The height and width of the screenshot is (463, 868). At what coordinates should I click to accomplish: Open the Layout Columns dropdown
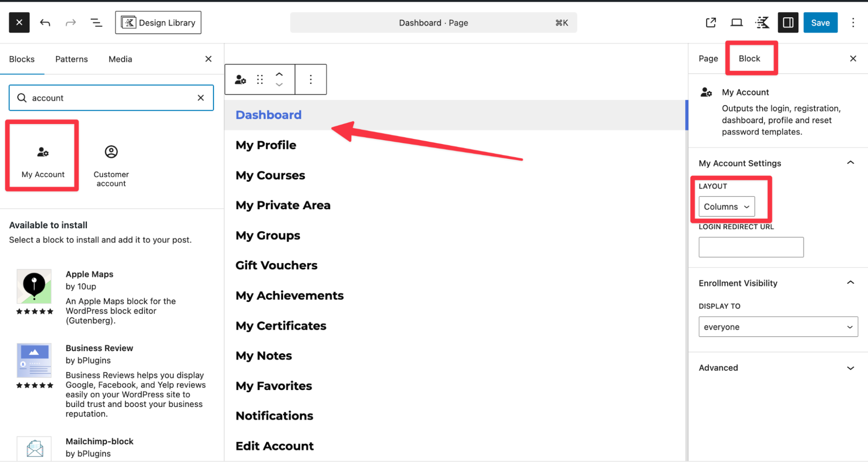pos(726,207)
